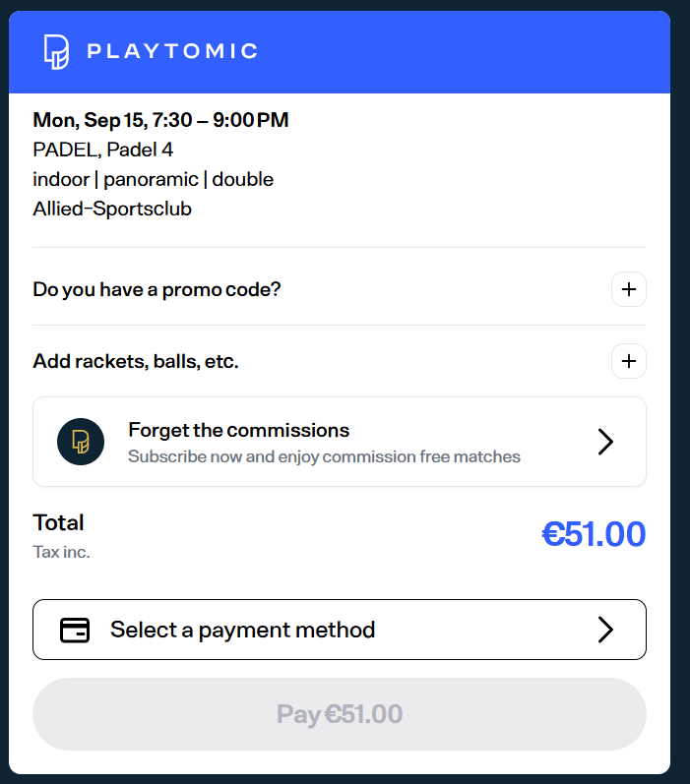The image size is (690, 784).
Task: Choose 'Select a payment method' text
Action: coord(242,630)
